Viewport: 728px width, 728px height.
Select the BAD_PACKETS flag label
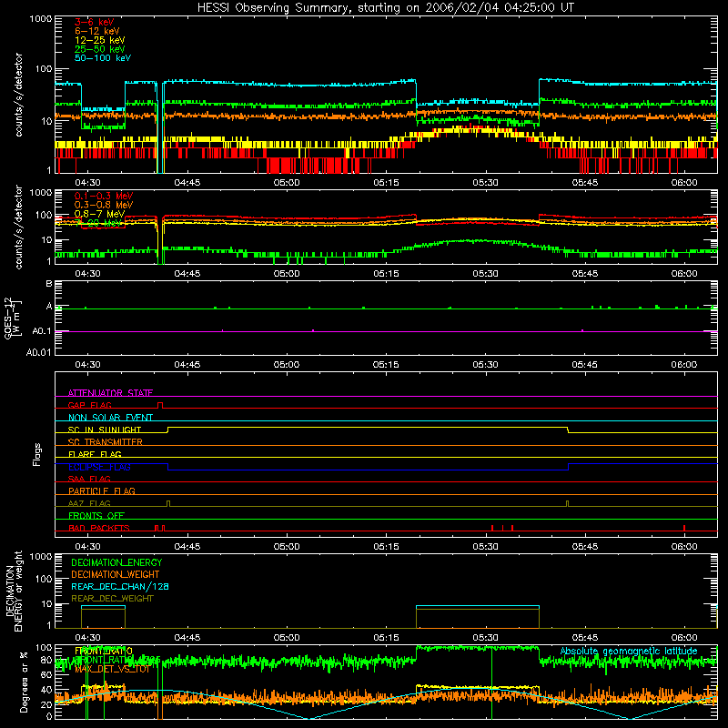tap(99, 528)
